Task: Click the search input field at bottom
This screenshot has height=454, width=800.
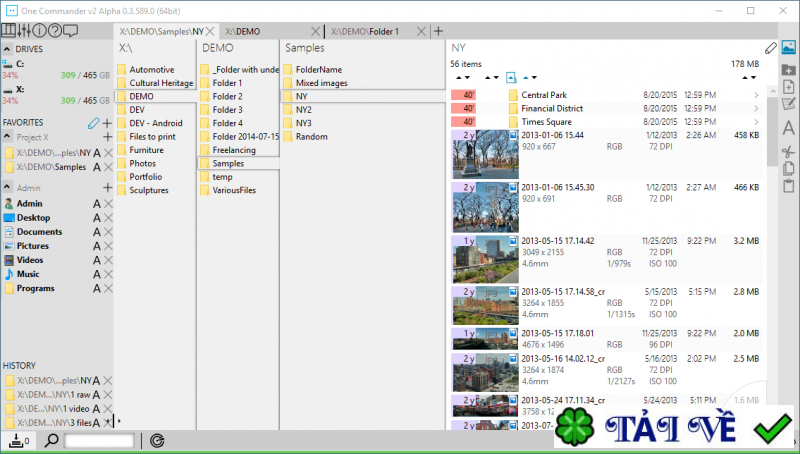Action: click(99, 440)
